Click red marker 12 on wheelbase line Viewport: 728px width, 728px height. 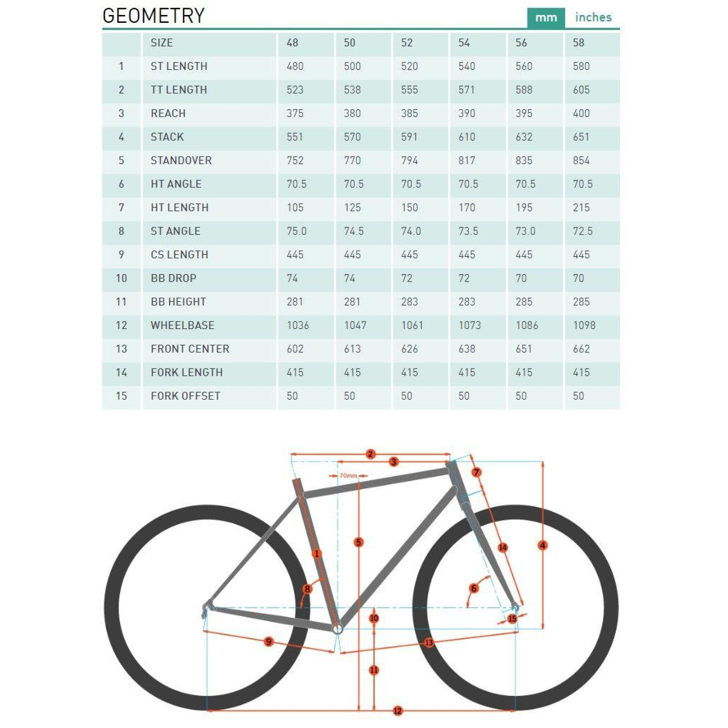(x=397, y=711)
